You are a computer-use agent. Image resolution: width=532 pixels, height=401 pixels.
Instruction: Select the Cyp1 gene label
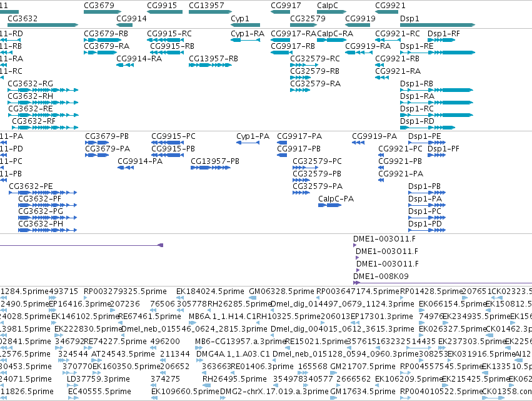[240, 18]
